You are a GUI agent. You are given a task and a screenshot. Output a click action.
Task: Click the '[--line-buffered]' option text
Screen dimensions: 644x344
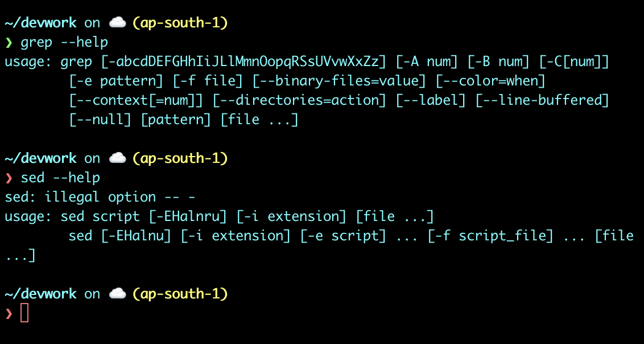click(542, 100)
